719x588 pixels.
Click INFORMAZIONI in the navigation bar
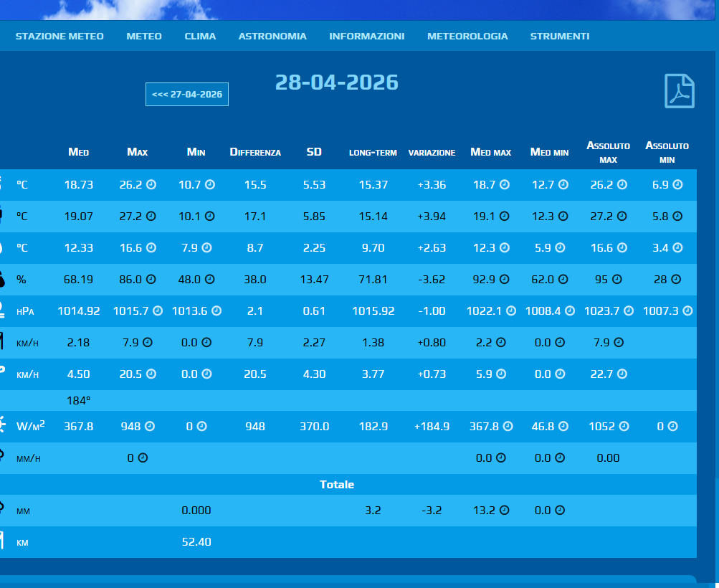[x=366, y=36]
